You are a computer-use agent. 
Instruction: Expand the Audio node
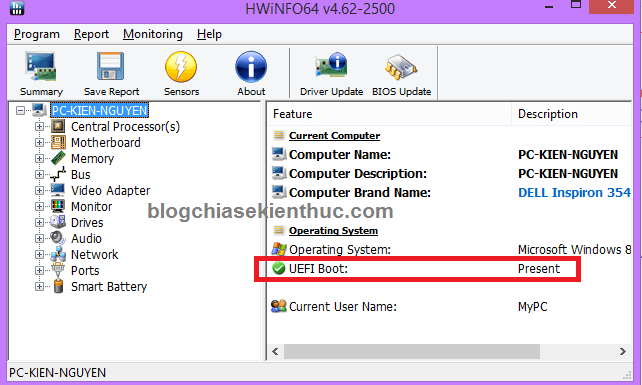(39, 238)
